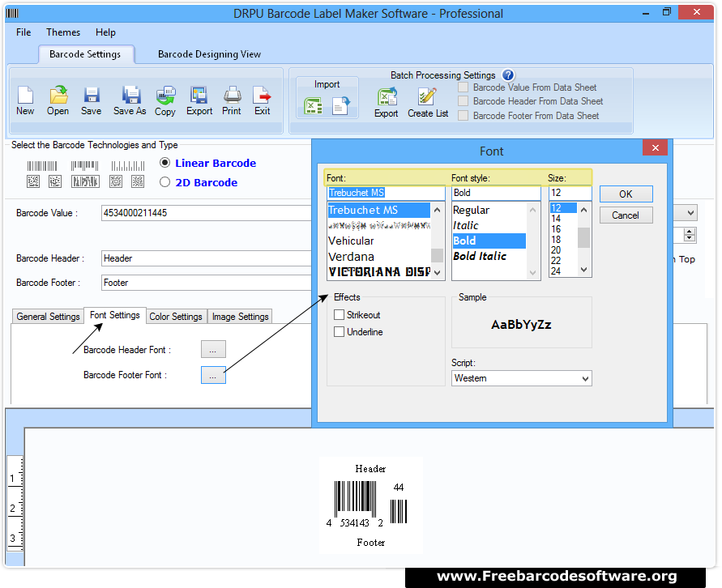The width and height of the screenshot is (722, 588).
Task: Enable Barcode Footer From Data Sheet
Action: 464,116
